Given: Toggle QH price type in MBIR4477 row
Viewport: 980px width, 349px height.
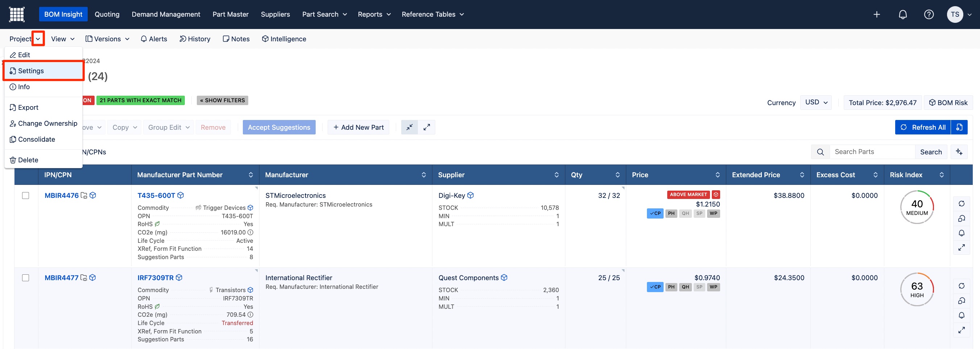Looking at the screenshot, I should (685, 287).
